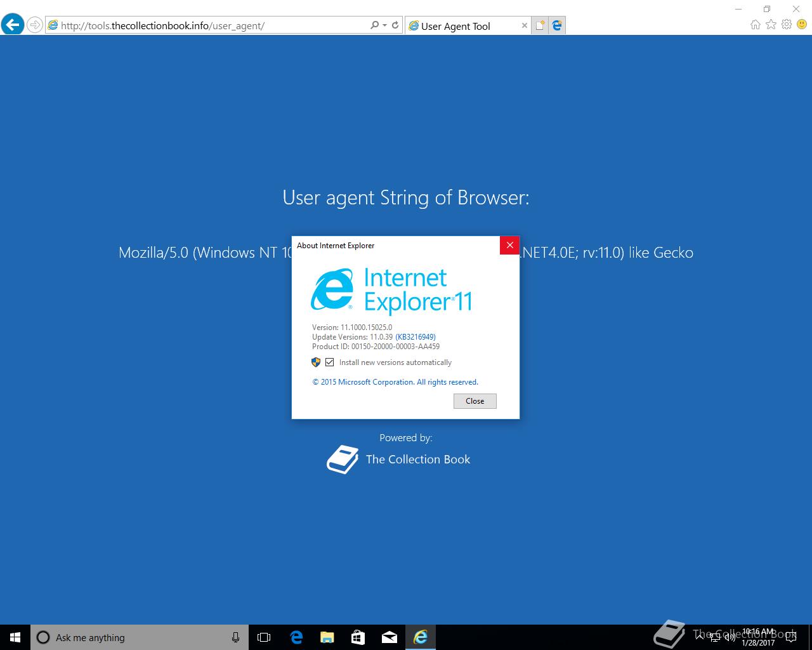Click the volume speaker tray icon
Screen dimensions: 812x650
(x=730, y=637)
